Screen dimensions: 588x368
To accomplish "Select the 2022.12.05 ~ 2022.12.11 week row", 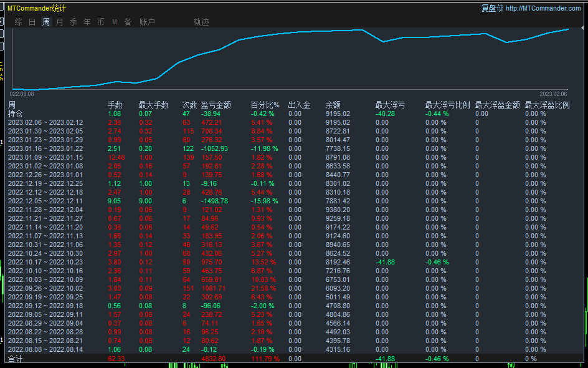I will (45, 201).
